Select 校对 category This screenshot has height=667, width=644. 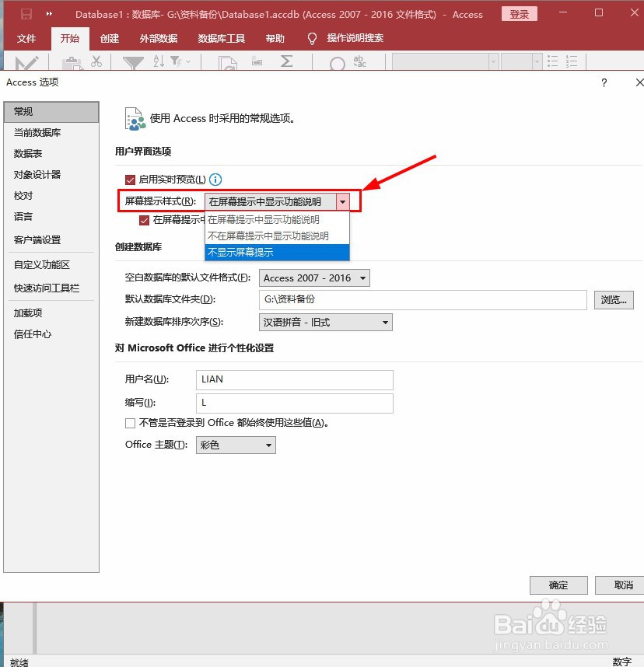point(51,196)
